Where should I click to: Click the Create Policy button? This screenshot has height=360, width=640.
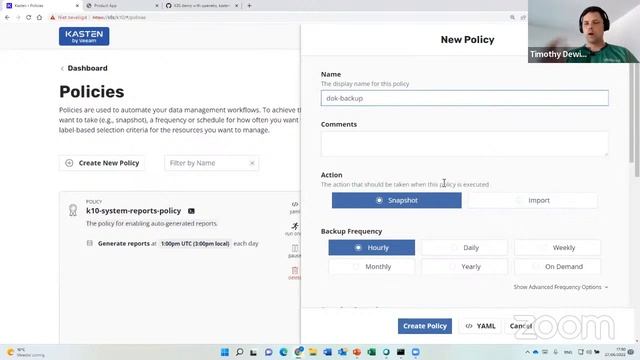pyautogui.click(x=424, y=326)
